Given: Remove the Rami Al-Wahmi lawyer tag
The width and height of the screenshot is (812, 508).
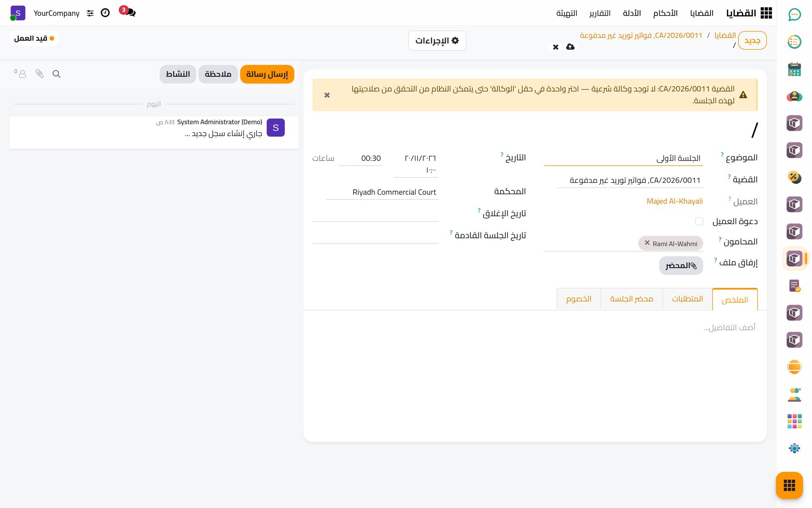Looking at the screenshot, I should tap(647, 243).
